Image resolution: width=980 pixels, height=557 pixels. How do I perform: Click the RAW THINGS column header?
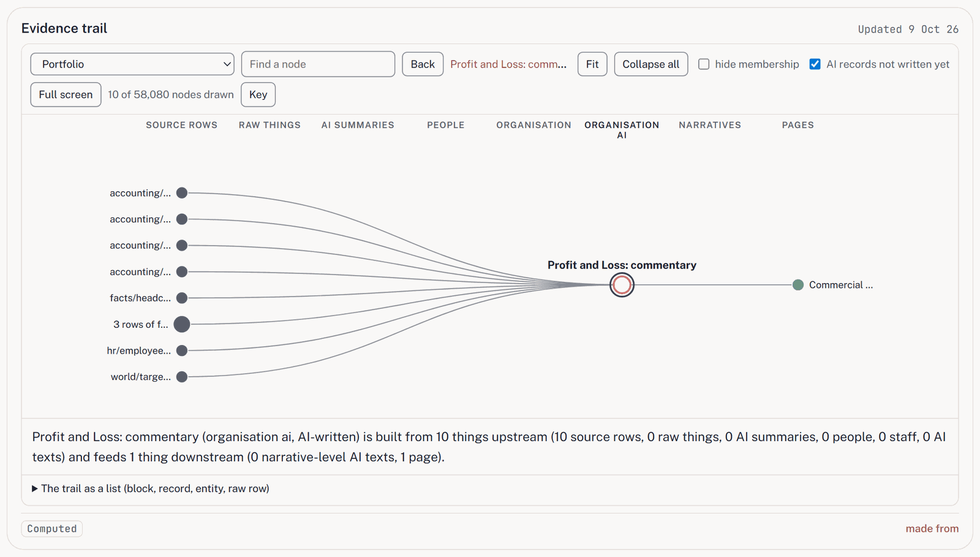269,125
